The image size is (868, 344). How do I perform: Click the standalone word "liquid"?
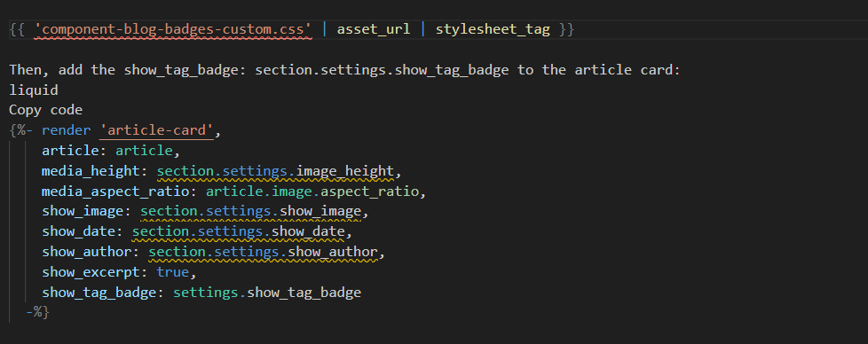coord(34,90)
